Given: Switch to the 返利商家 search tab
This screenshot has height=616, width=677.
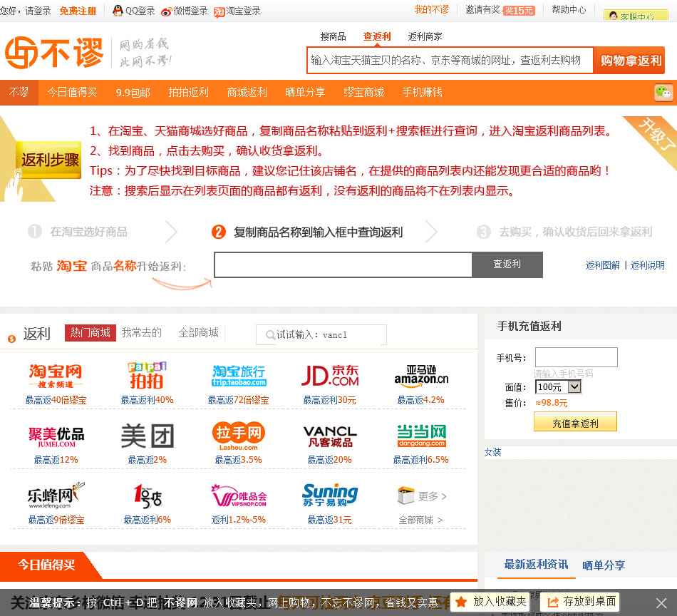Looking at the screenshot, I should point(425,37).
